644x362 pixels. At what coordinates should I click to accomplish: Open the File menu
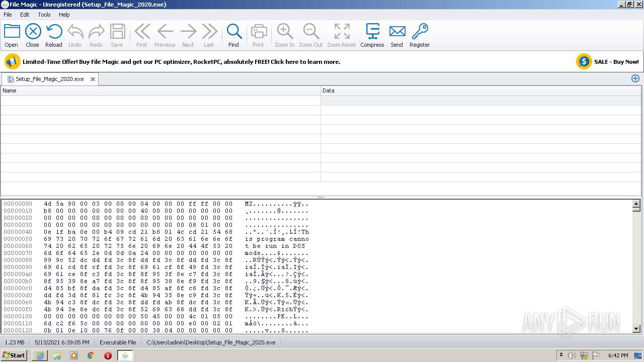(x=8, y=15)
